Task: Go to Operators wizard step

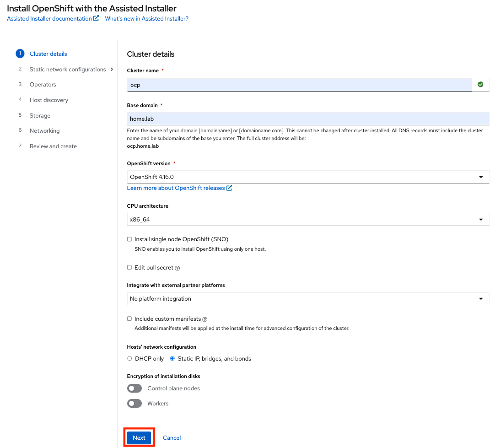Action: (x=43, y=85)
